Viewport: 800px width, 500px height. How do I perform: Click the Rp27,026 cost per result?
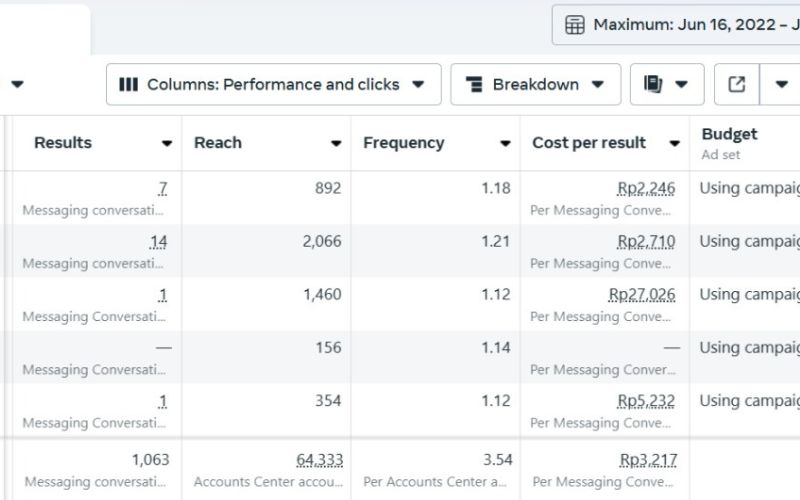(x=642, y=294)
